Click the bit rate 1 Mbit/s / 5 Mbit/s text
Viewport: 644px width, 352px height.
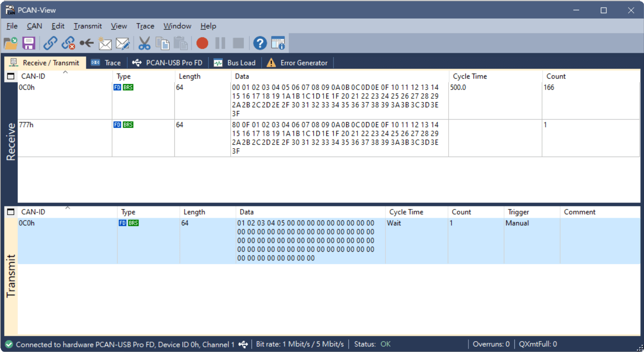coord(300,344)
